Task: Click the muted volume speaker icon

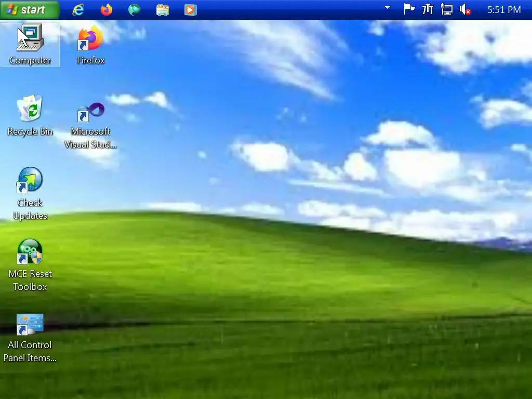Action: 465,9
